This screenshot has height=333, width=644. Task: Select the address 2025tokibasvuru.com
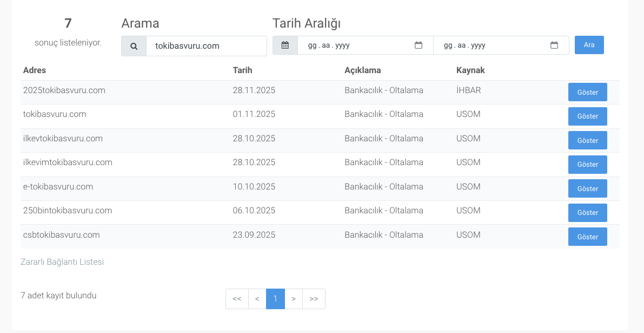pyautogui.click(x=64, y=90)
